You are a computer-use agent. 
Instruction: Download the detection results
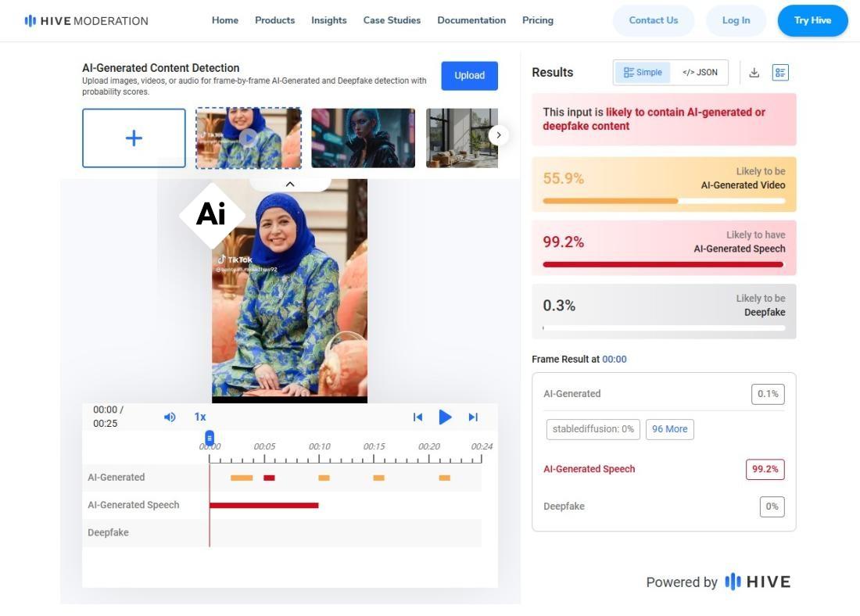(x=754, y=73)
